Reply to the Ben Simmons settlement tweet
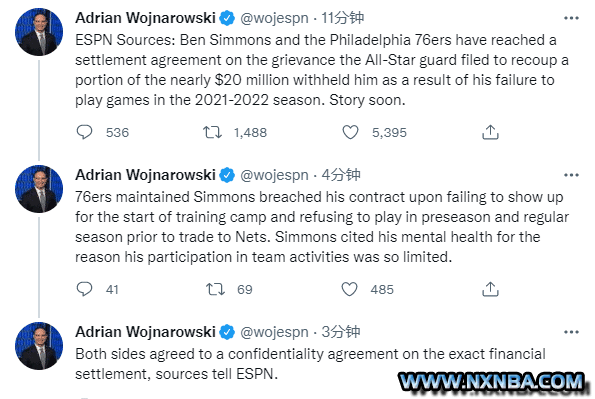Screen dimensions: 595x399 click(84, 132)
